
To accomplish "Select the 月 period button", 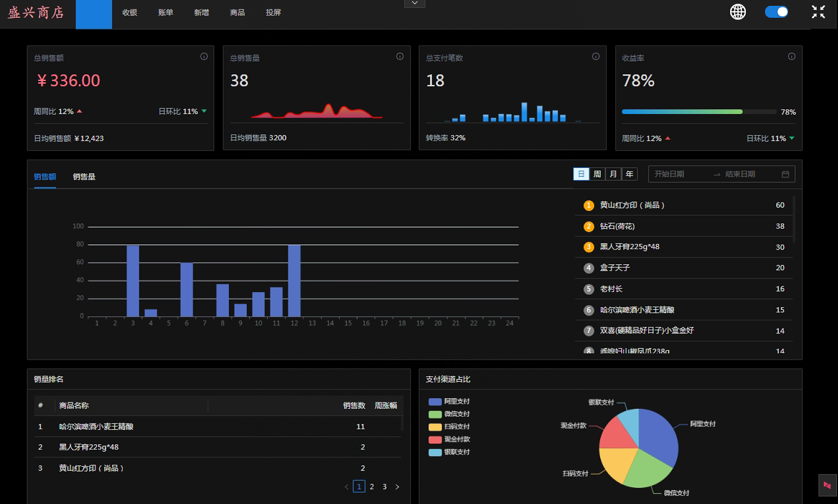I will coord(613,174).
